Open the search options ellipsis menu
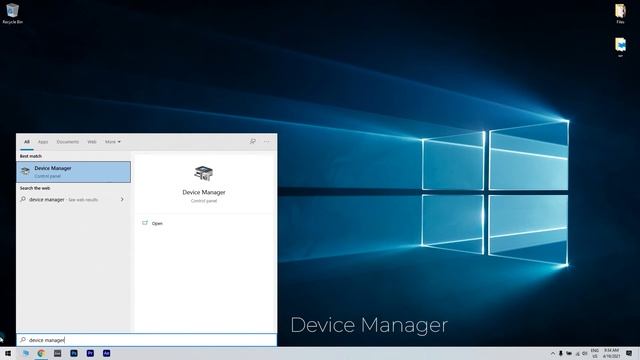640x360 pixels. point(267,142)
